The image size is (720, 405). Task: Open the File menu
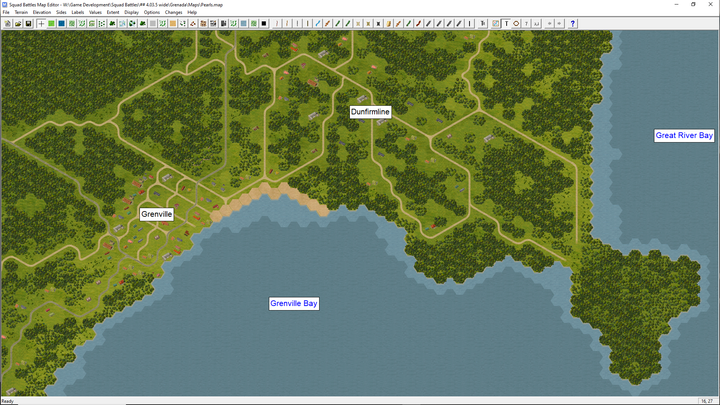6,12
